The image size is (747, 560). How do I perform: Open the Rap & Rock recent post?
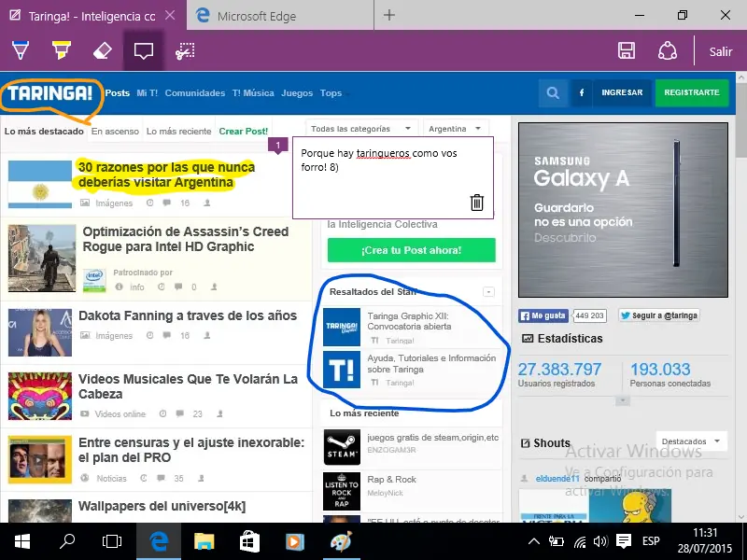click(x=391, y=480)
